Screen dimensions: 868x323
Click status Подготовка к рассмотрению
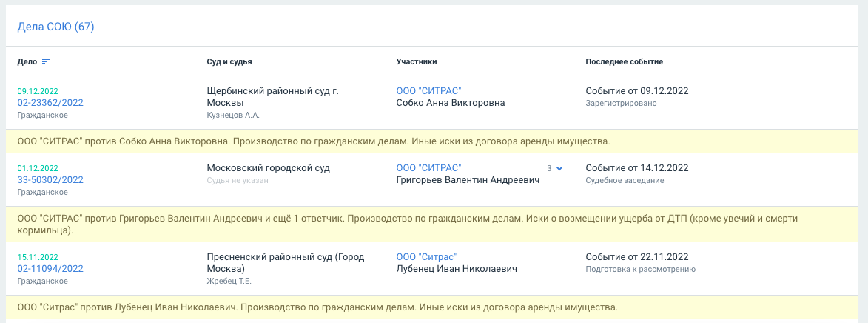(641, 270)
